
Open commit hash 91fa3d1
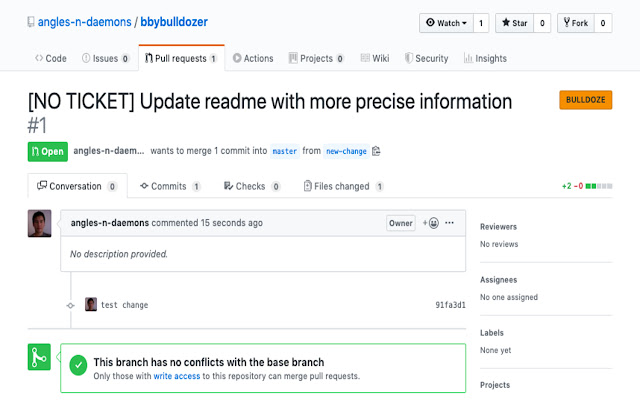450,305
